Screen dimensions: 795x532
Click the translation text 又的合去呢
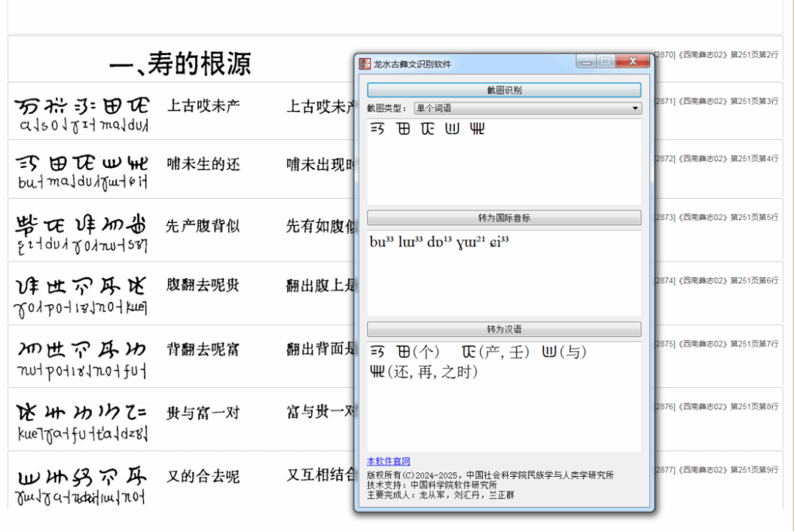(x=202, y=477)
